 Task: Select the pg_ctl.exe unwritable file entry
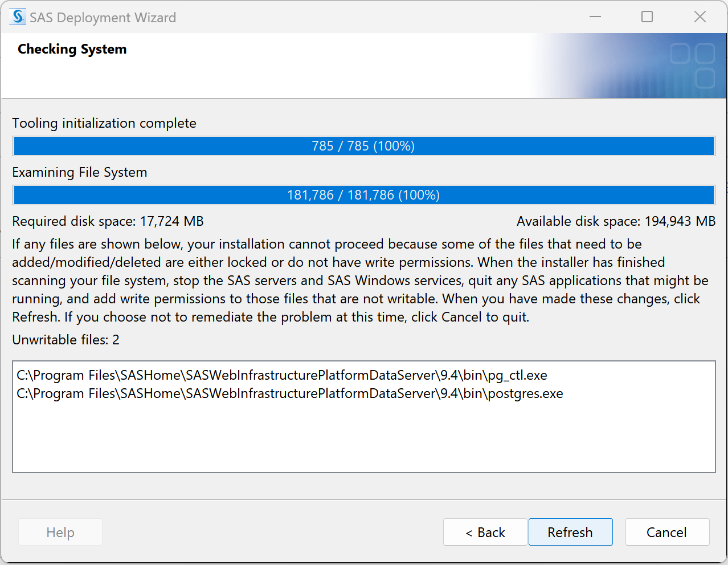(x=282, y=375)
